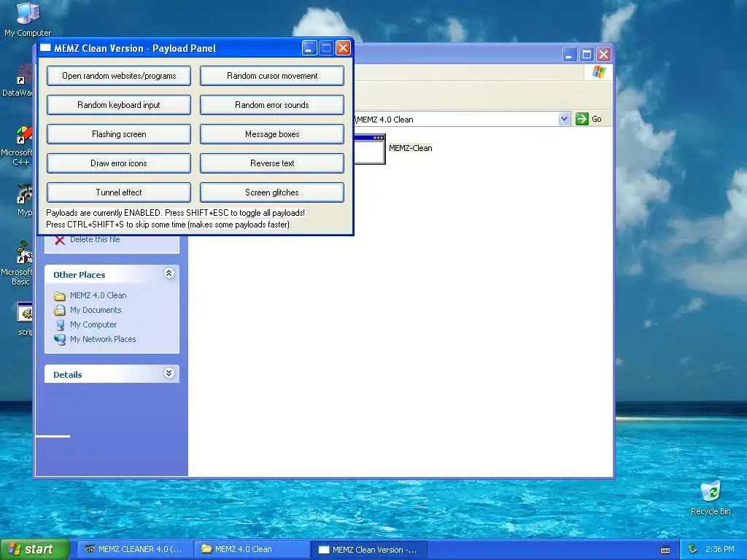Toggle Reverse text payload

272,163
